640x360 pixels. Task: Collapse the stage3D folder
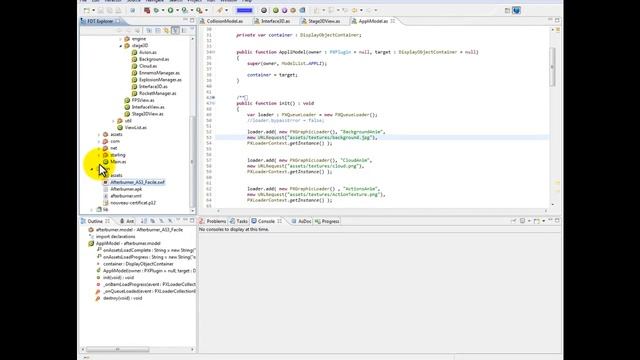coord(121,46)
